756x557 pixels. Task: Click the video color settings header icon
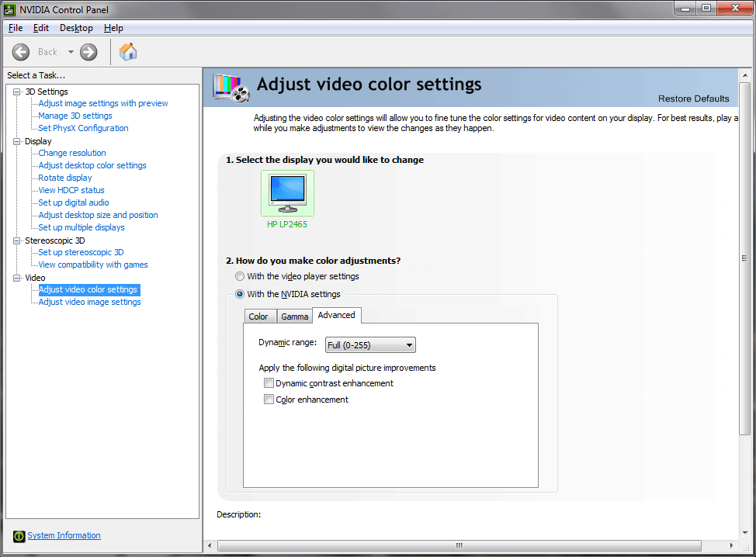(x=232, y=88)
